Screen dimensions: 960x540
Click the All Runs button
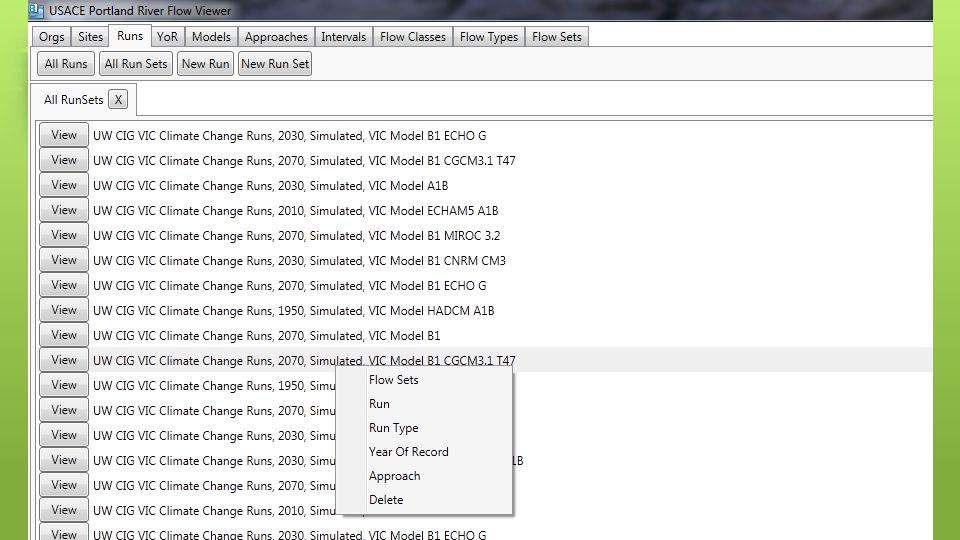click(66, 64)
